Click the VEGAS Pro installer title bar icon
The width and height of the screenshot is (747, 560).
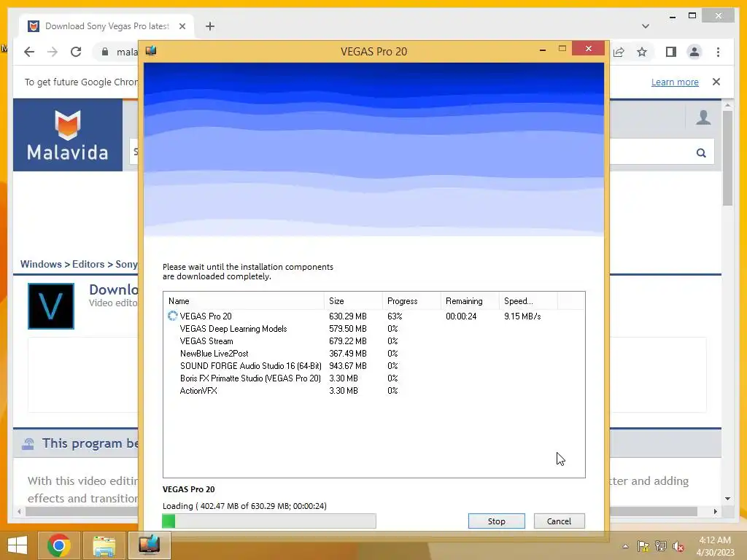151,50
